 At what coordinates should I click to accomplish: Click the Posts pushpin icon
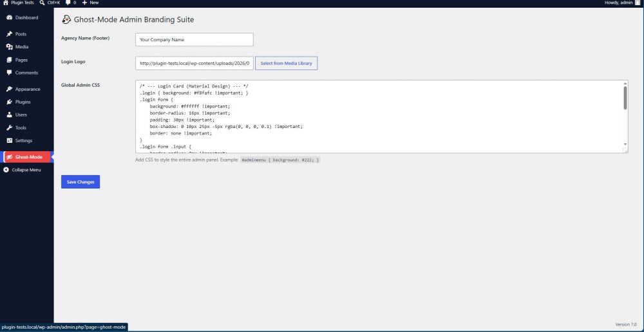tap(10, 34)
